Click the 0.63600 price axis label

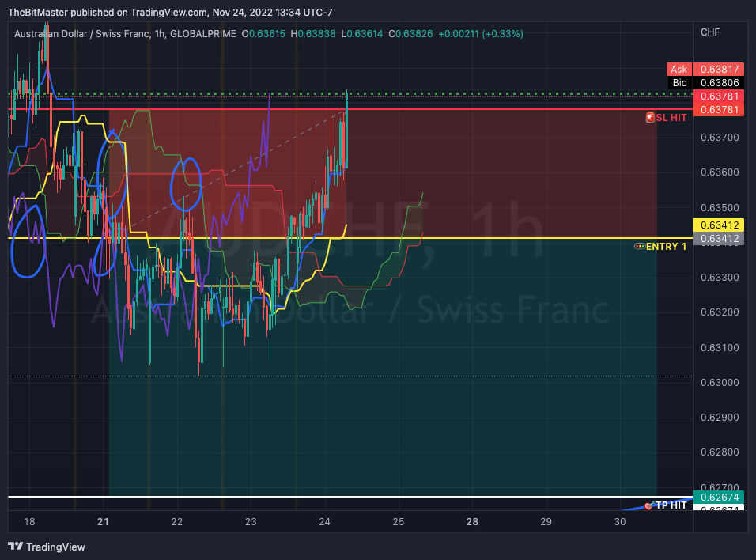(x=720, y=172)
